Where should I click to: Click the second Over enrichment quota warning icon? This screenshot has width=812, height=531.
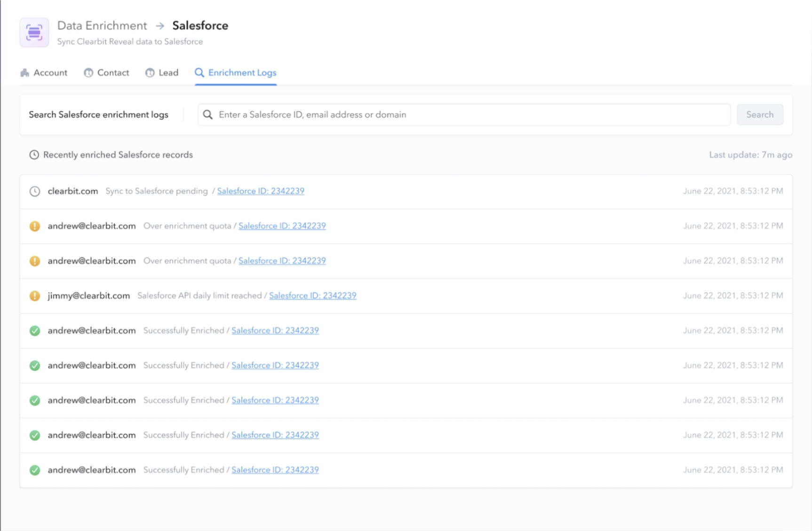pyautogui.click(x=35, y=261)
